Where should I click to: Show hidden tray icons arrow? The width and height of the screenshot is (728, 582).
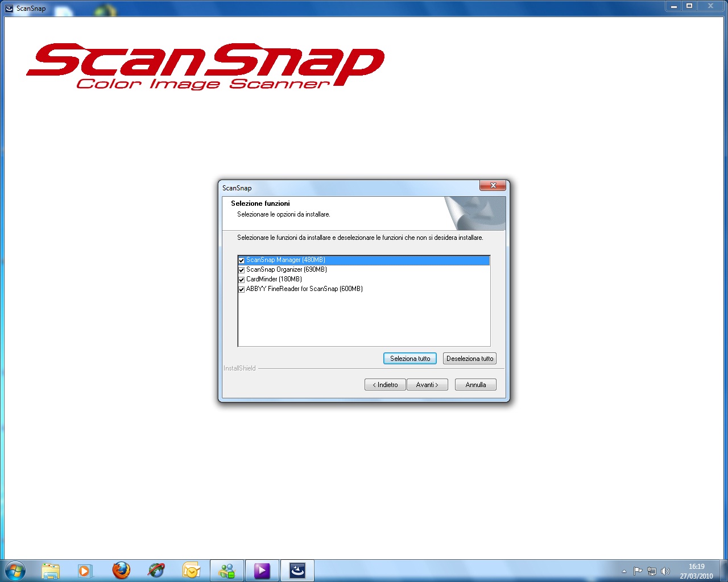tap(624, 571)
